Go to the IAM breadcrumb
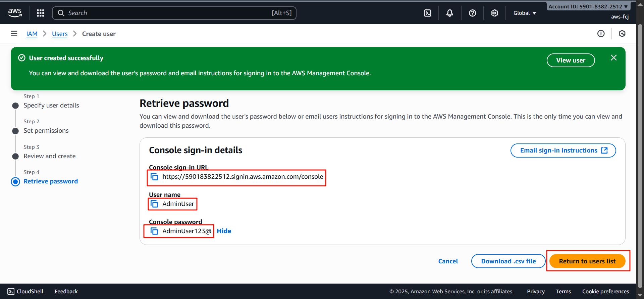Image resolution: width=644 pixels, height=299 pixels. 32,34
